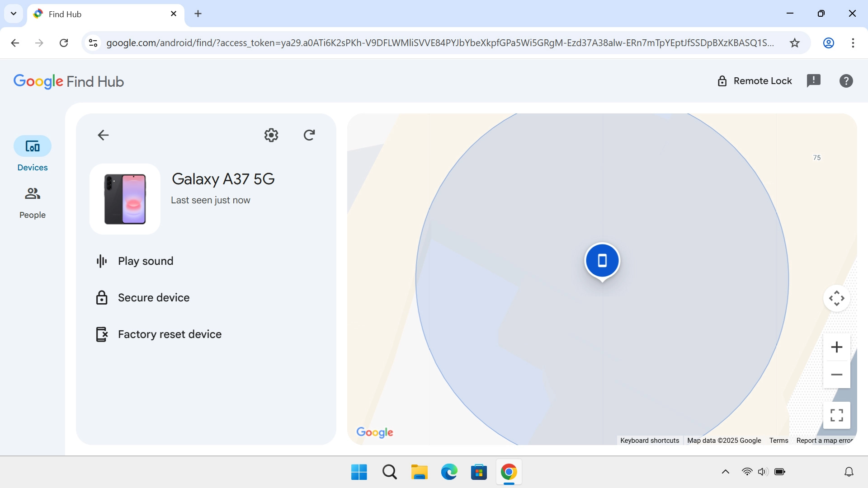Open Keyboard shortcuts on map
868x488 pixels.
[x=650, y=441]
